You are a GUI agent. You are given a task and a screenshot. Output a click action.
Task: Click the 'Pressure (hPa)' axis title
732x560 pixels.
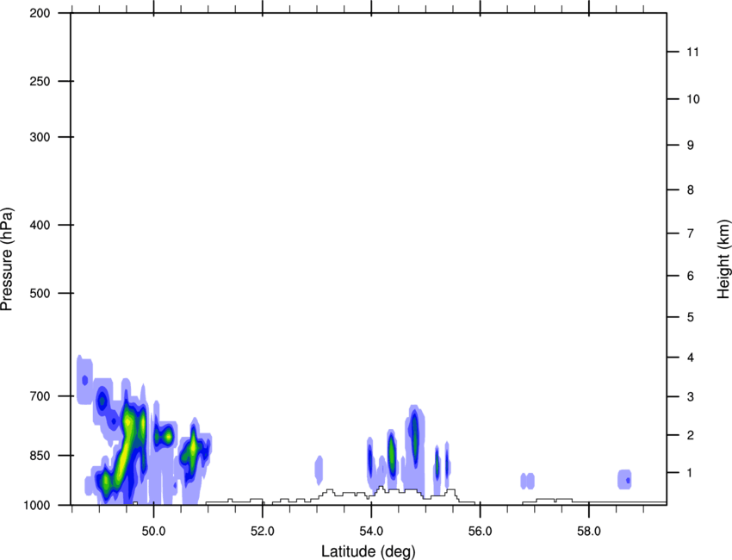(x=7, y=259)
